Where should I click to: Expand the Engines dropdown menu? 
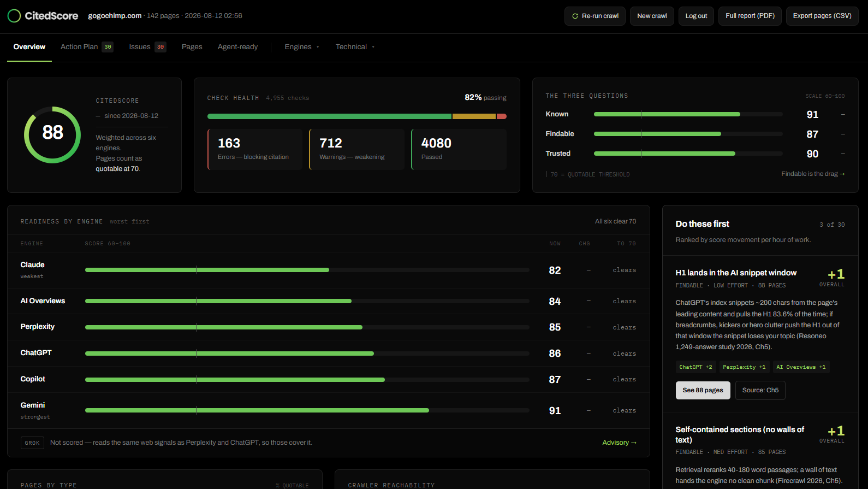click(x=302, y=47)
